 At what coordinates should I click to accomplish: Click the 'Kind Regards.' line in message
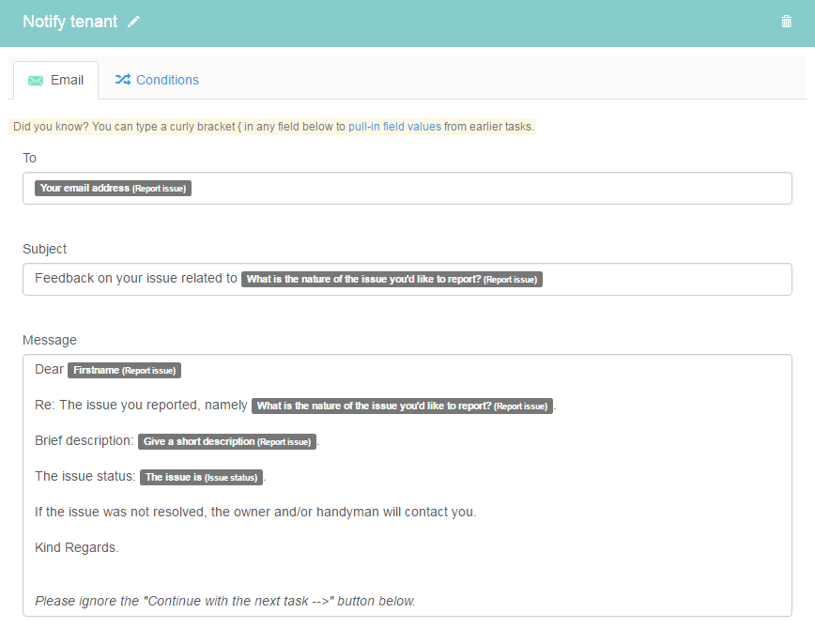tap(76, 547)
